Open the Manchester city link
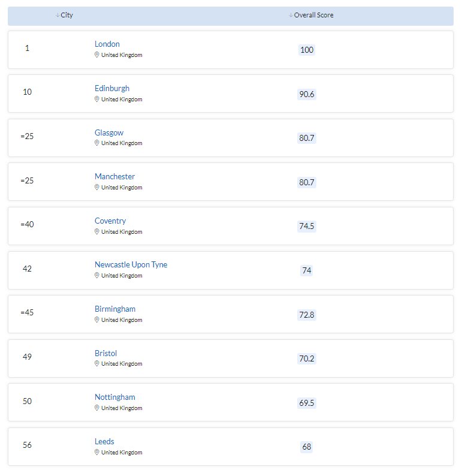Screen dimensions: 462x476 [114, 176]
